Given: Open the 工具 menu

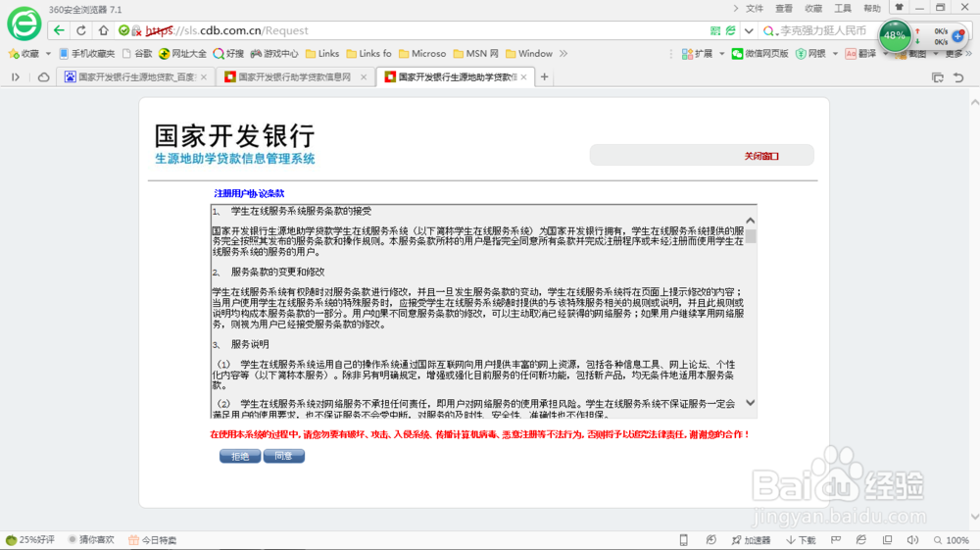Looking at the screenshot, I should [843, 8].
